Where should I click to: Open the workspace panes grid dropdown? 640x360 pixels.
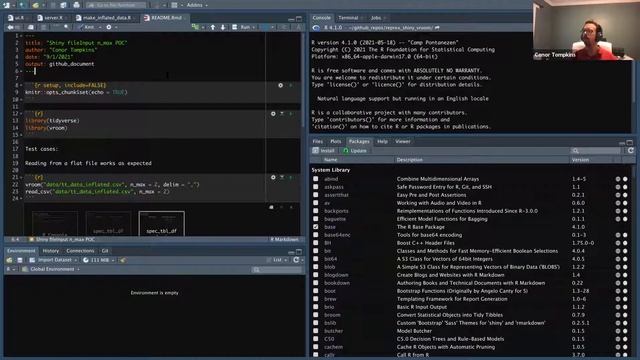[176, 5]
